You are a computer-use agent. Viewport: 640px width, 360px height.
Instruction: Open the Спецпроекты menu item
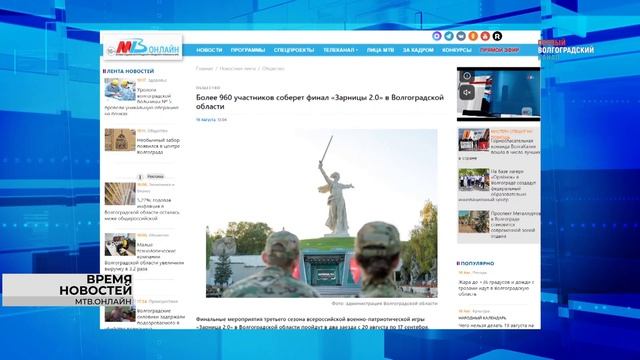point(293,50)
